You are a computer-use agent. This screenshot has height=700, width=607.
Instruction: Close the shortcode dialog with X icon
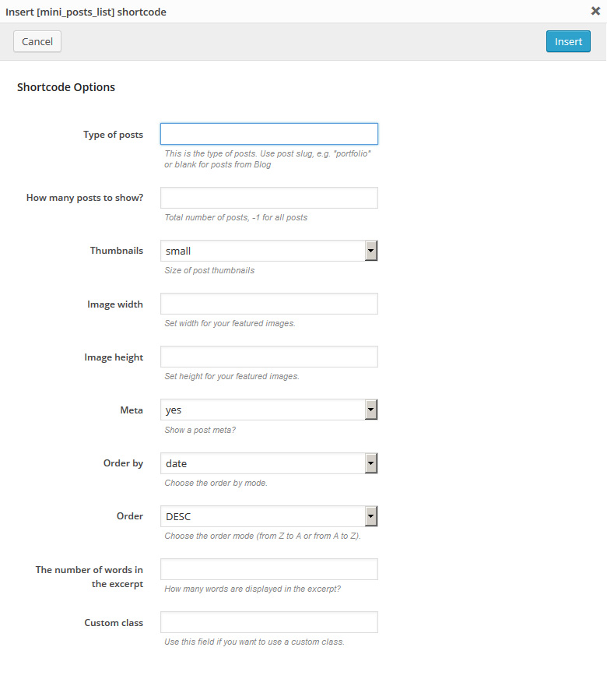[595, 11]
